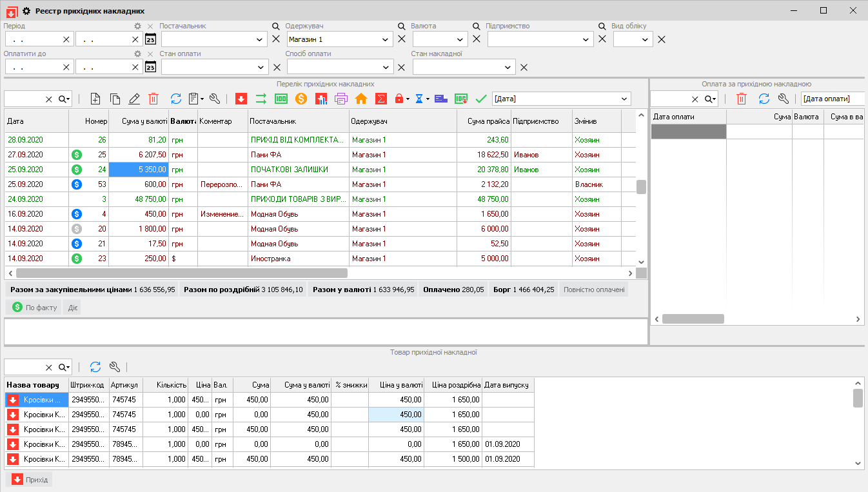
Task: Clear the Одержувач filter with its X
Action: click(402, 39)
